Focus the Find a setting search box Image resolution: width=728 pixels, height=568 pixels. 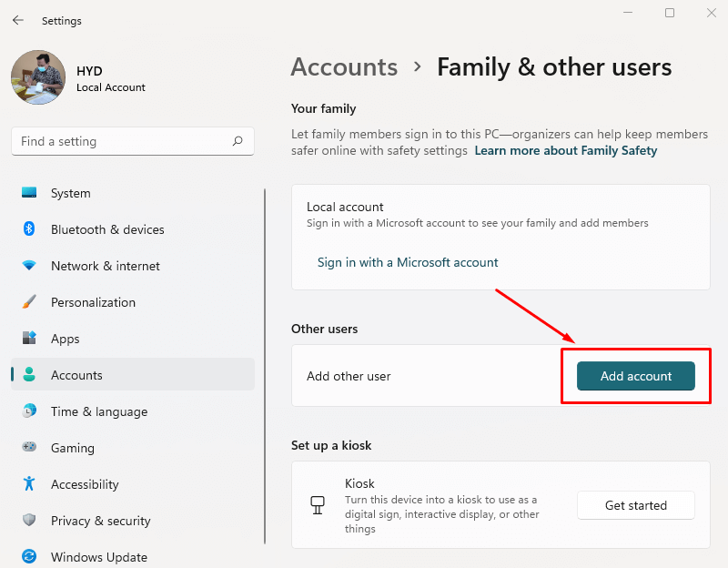(x=123, y=141)
